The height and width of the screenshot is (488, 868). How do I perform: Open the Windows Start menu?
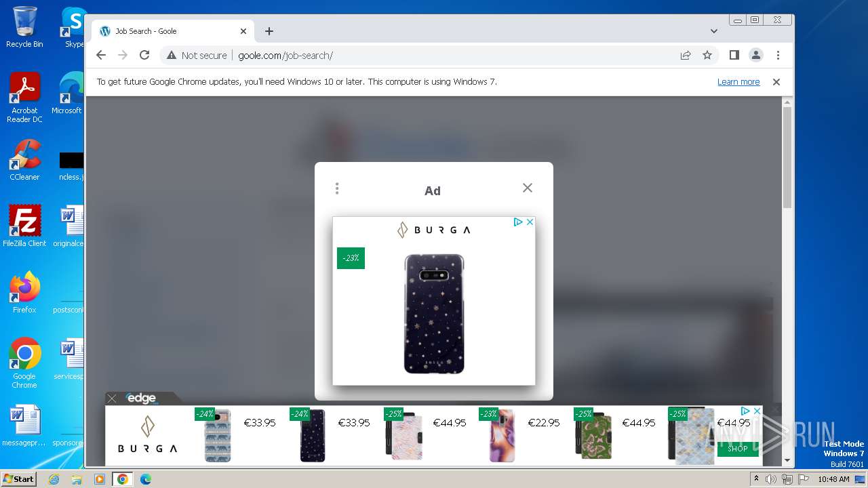18,479
